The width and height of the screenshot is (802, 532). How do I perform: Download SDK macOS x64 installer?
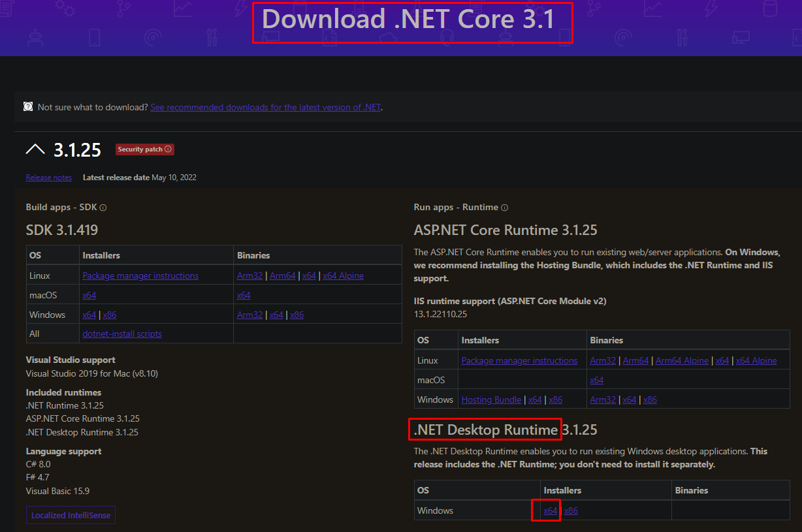pyautogui.click(x=89, y=295)
